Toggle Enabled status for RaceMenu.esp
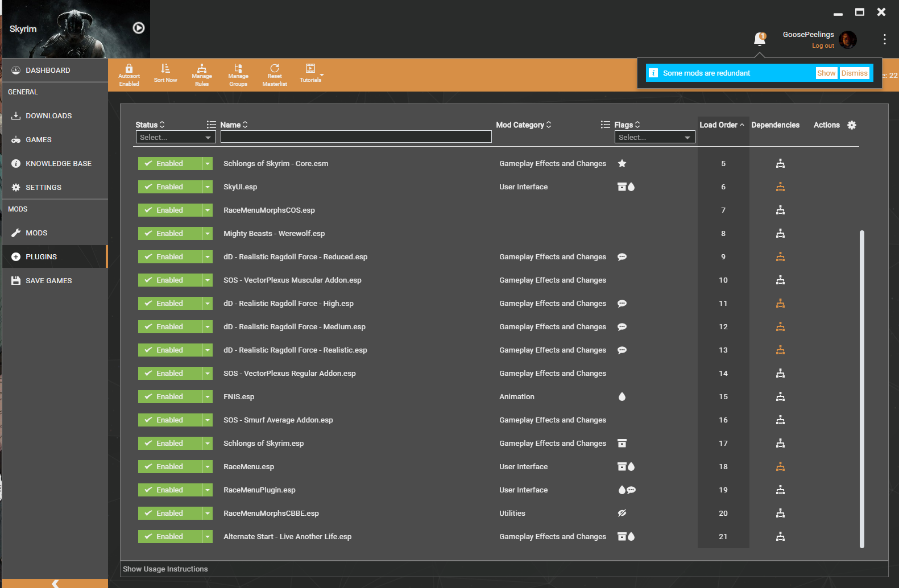The image size is (899, 588). [170, 467]
